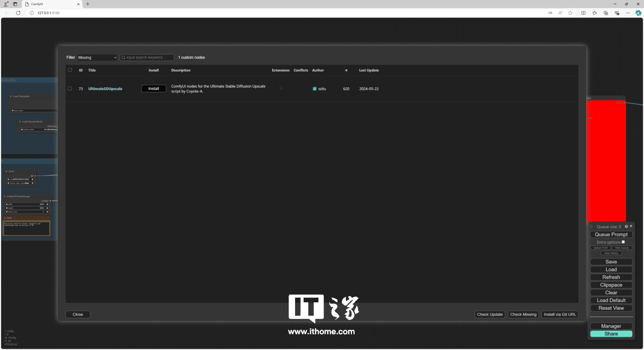
Task: Open Copilot from the Edge toolbar
Action: 638,13
